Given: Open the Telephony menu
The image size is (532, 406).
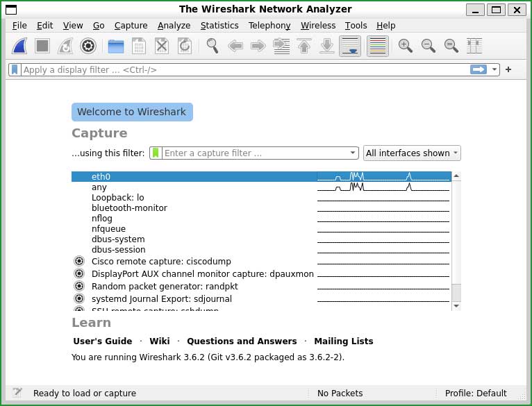Looking at the screenshot, I should tap(269, 26).
